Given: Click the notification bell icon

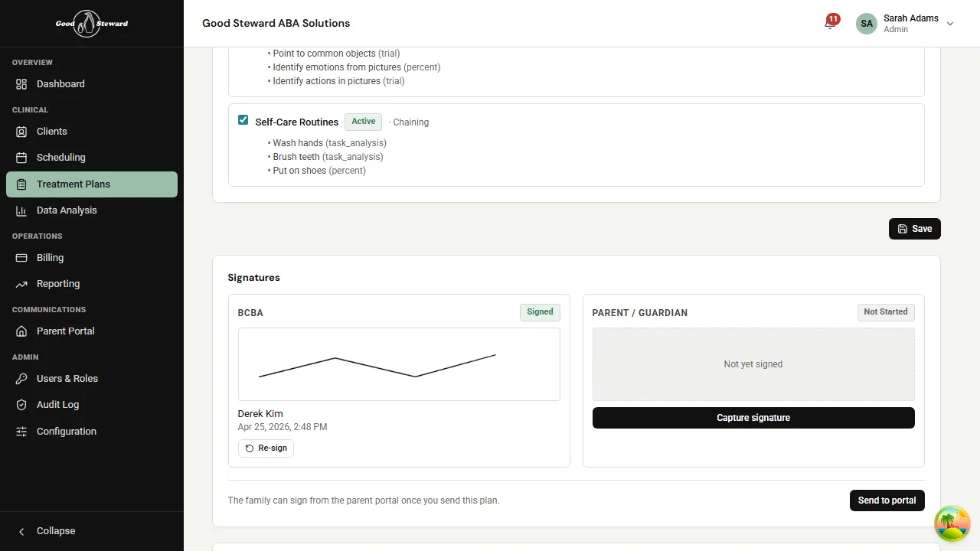Looking at the screenshot, I should point(829,23).
